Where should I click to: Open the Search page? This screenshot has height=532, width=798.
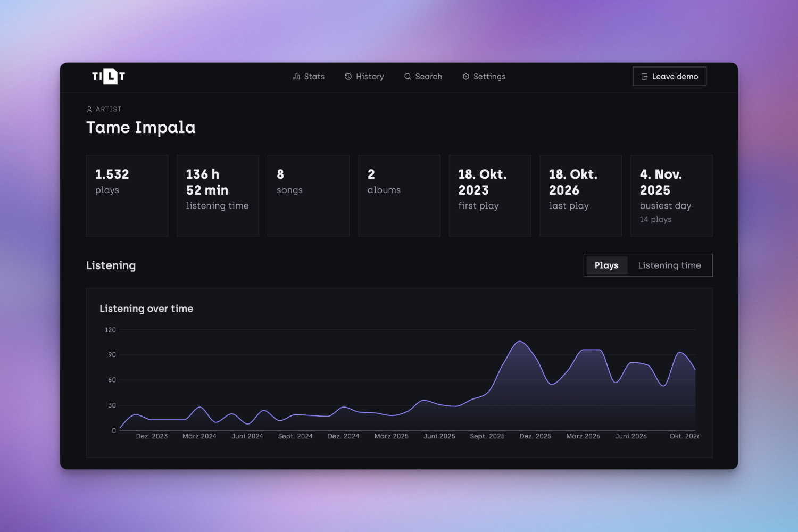click(x=423, y=77)
